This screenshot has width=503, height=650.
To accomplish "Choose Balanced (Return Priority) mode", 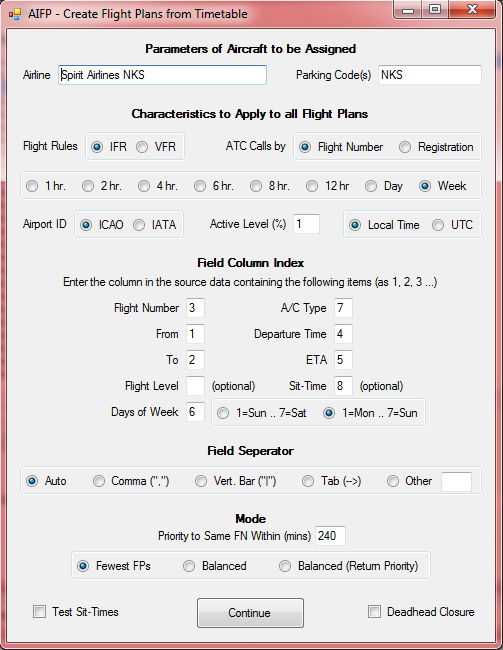I will (x=285, y=566).
